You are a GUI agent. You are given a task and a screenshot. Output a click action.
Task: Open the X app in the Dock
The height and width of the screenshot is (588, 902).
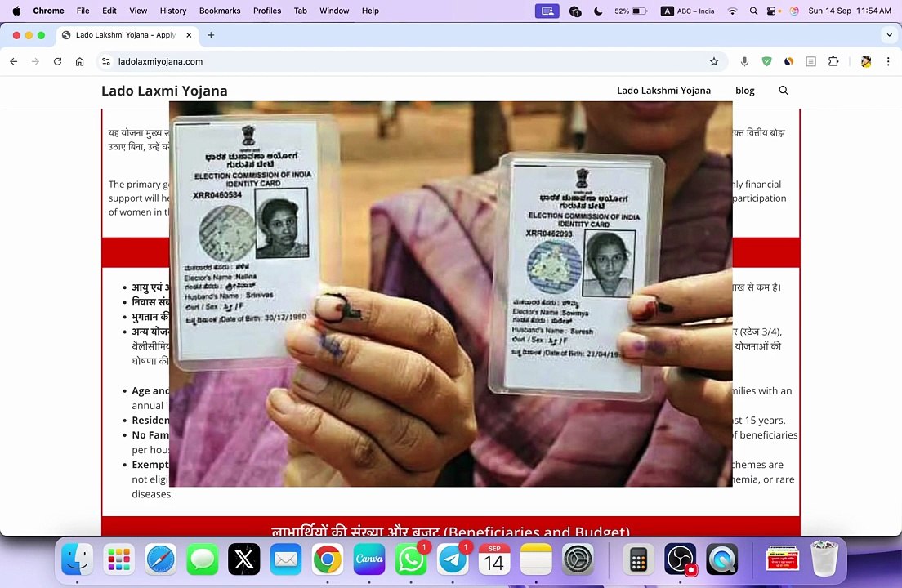coord(244,559)
